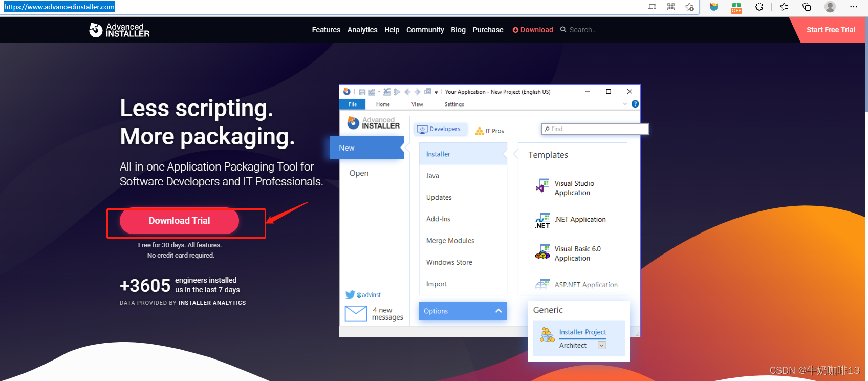Click the Find search field in app
The image size is (868, 381).
[x=595, y=129]
